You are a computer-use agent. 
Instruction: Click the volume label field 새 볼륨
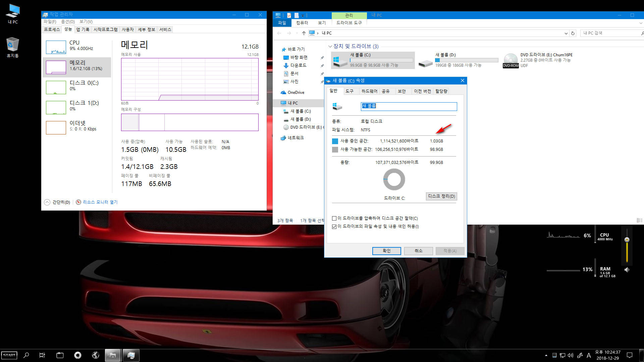pos(409,106)
